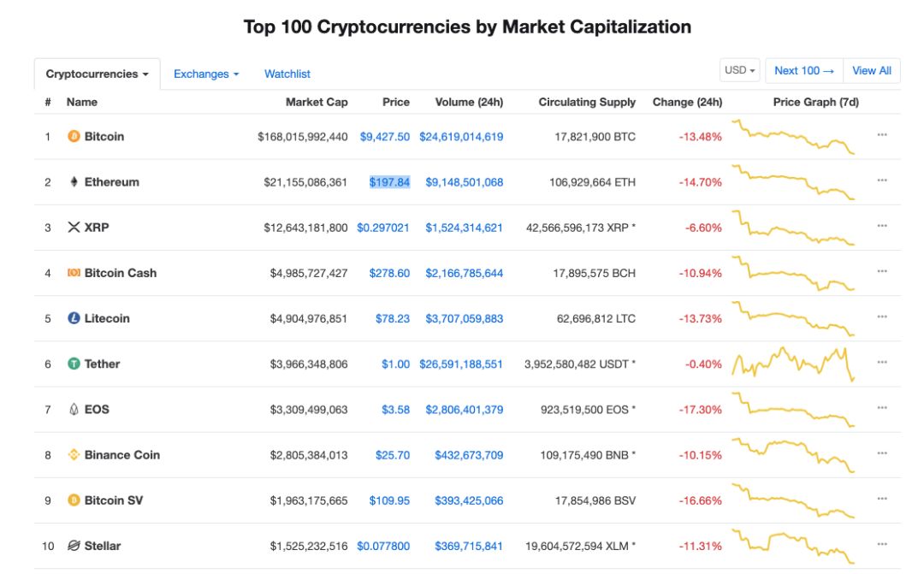The height and width of the screenshot is (574, 924).
Task: Sort by Change (24h) column header
Action: tap(687, 102)
